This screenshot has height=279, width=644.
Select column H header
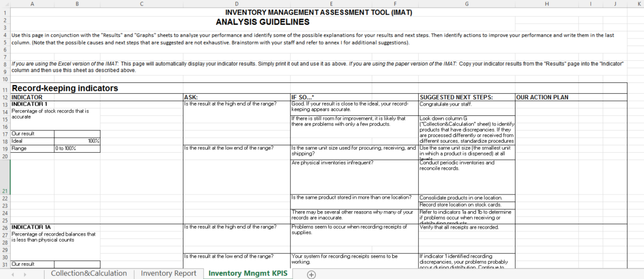[547, 4]
